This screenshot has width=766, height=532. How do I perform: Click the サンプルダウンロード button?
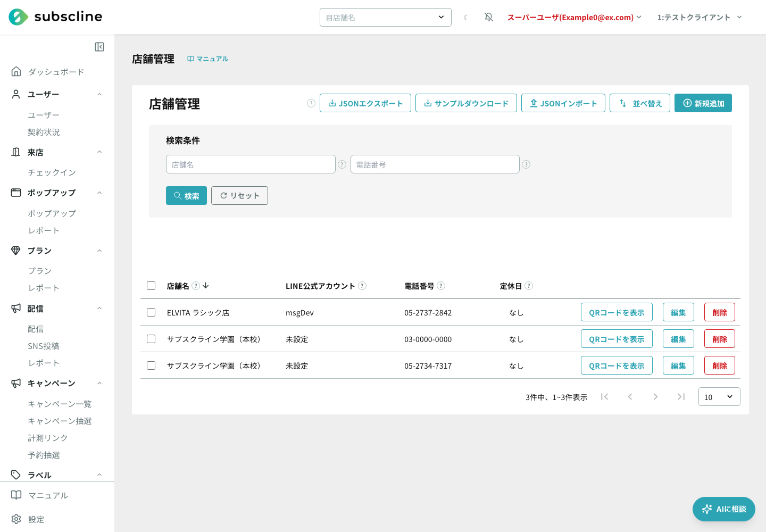466,103
